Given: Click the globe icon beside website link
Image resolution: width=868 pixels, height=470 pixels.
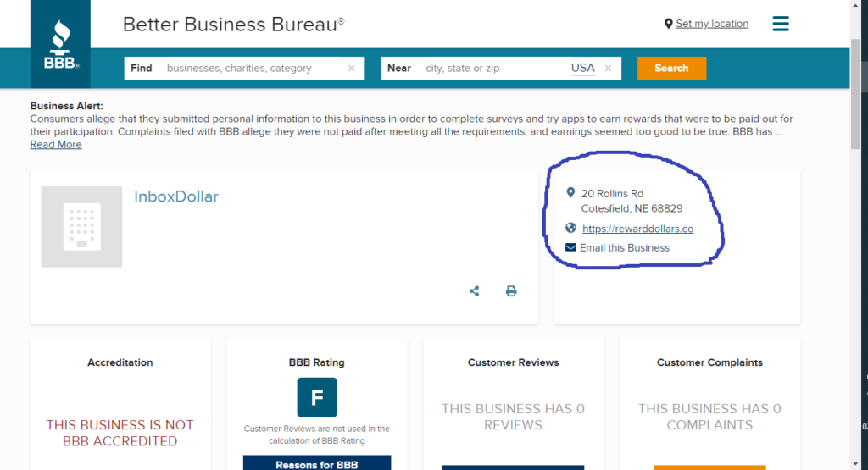Looking at the screenshot, I should 570,229.
